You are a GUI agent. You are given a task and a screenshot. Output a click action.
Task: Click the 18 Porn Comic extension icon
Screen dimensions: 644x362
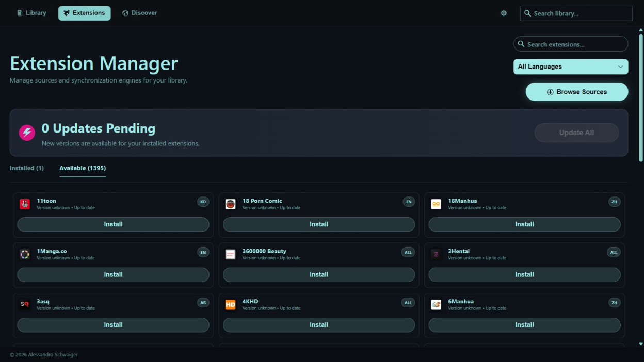pyautogui.click(x=231, y=204)
